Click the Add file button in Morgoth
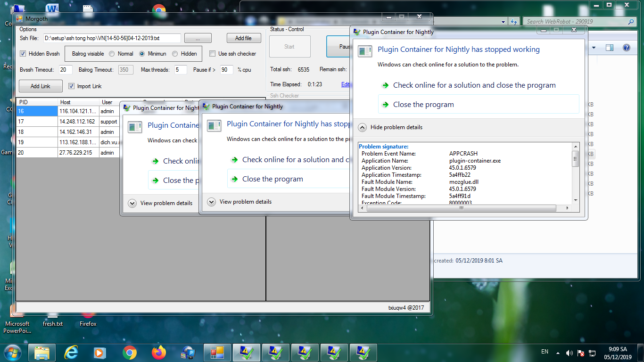The width and height of the screenshot is (644, 362). (x=244, y=38)
